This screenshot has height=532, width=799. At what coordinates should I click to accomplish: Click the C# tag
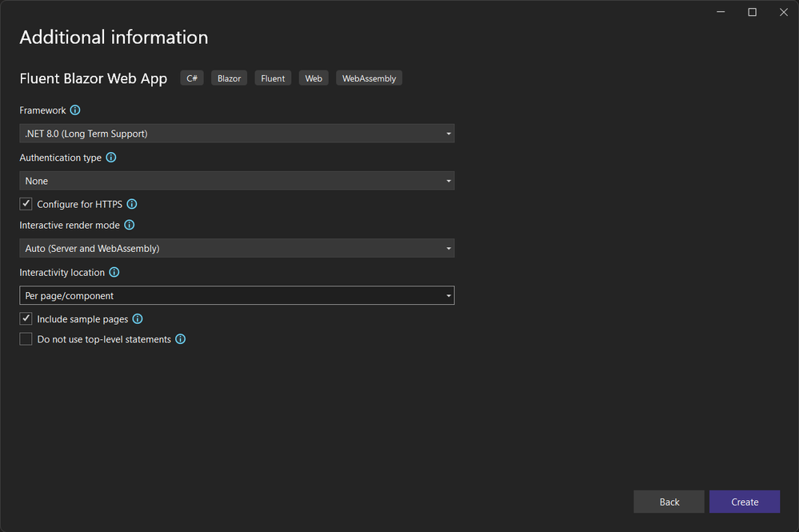(192, 78)
